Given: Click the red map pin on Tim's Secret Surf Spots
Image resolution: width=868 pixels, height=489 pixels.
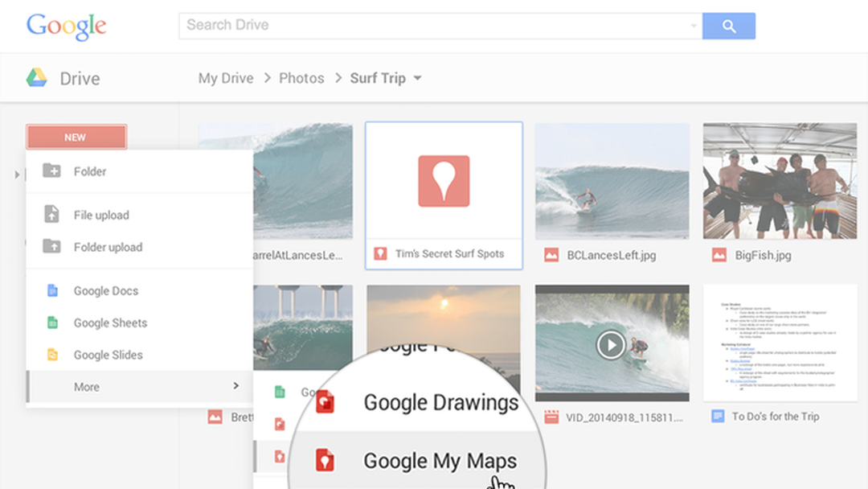Looking at the screenshot, I should [x=444, y=180].
